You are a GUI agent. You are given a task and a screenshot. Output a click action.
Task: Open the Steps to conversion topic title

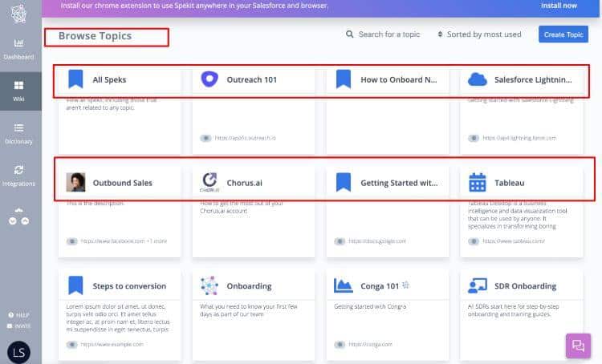(x=129, y=286)
